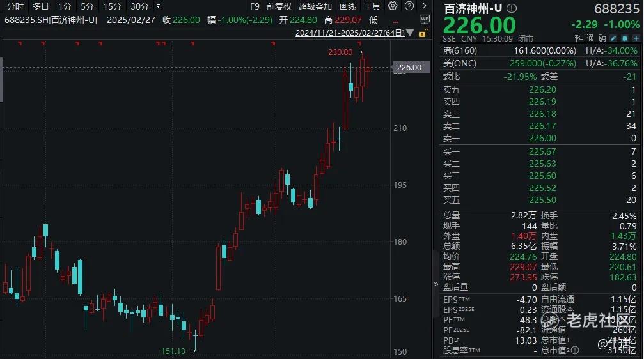This screenshot has width=644, height=359.
Task: Click the 科 tag icon
Action: tap(578, 38)
